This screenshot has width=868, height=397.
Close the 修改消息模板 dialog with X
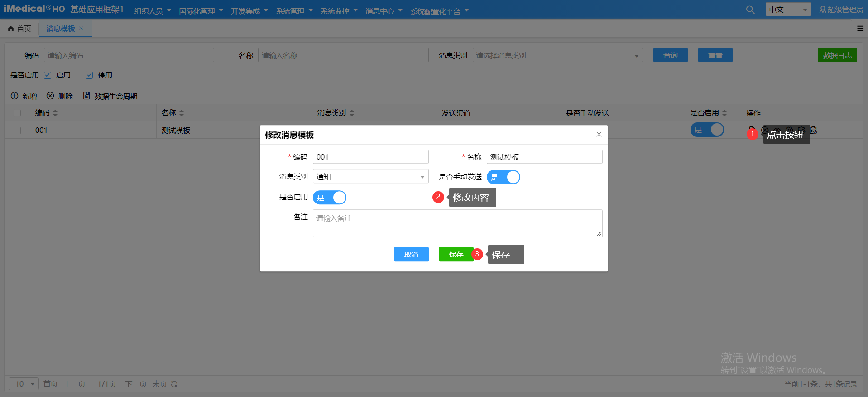click(599, 135)
